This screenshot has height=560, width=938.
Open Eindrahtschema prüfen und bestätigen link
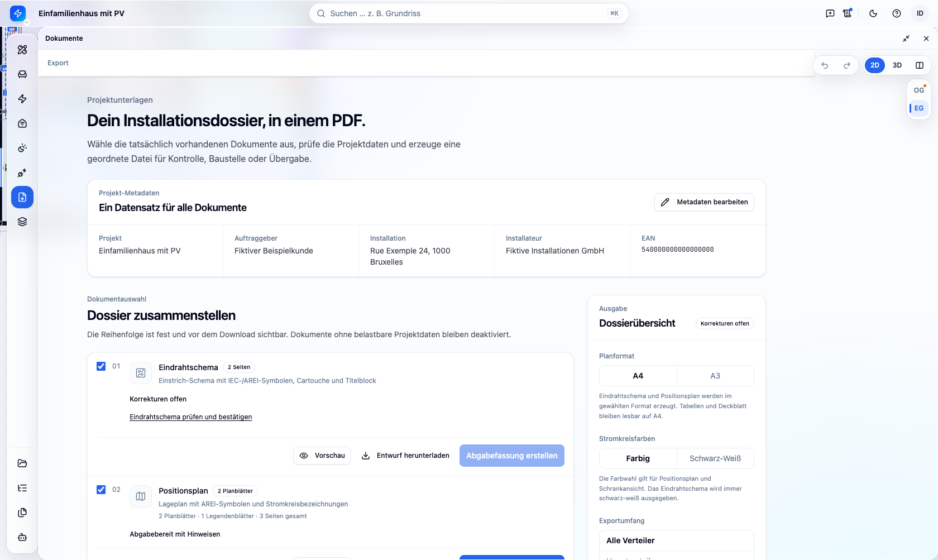[191, 417]
